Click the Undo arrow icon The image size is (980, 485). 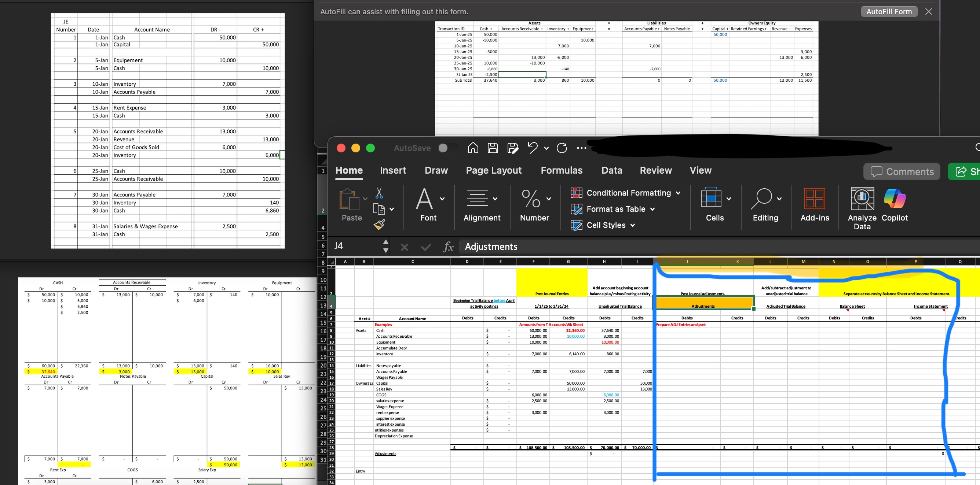[x=532, y=148]
